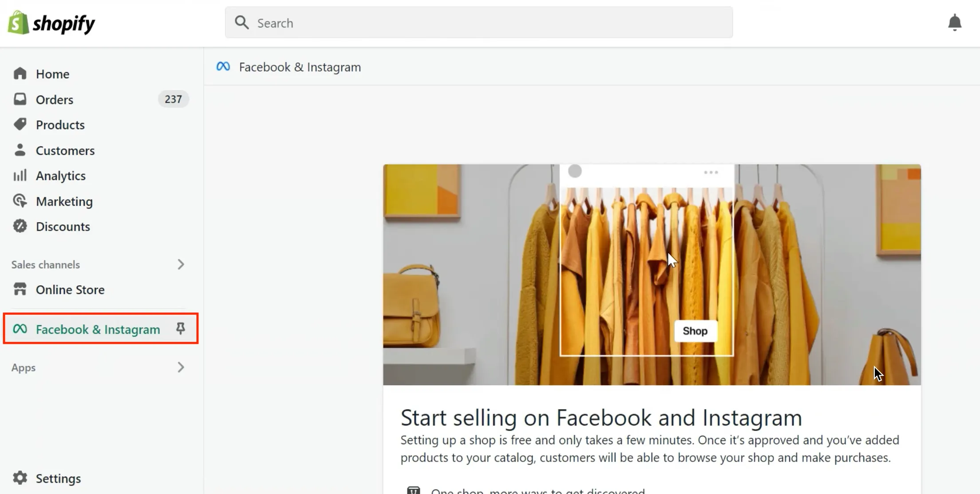Focus the Search input field
This screenshot has height=494, width=980.
(x=478, y=22)
